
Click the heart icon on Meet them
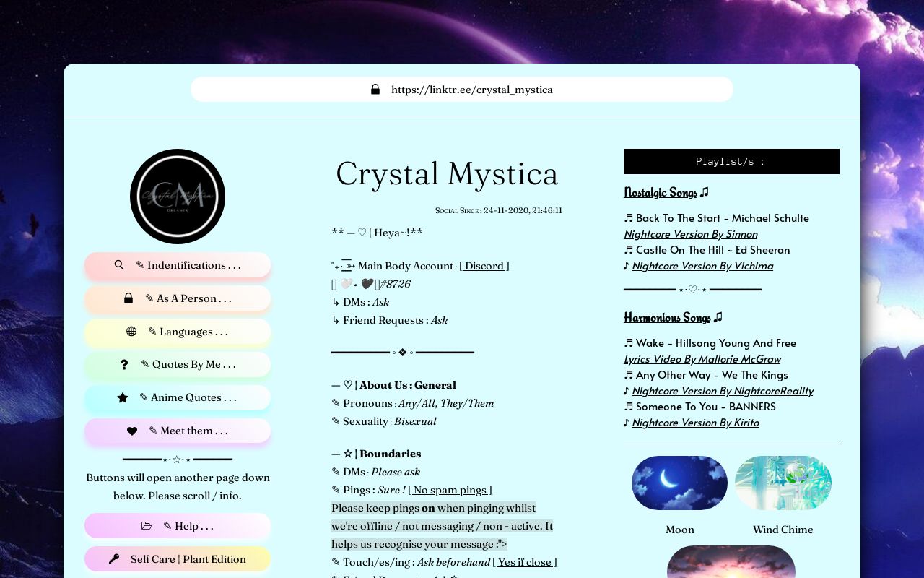point(132,431)
